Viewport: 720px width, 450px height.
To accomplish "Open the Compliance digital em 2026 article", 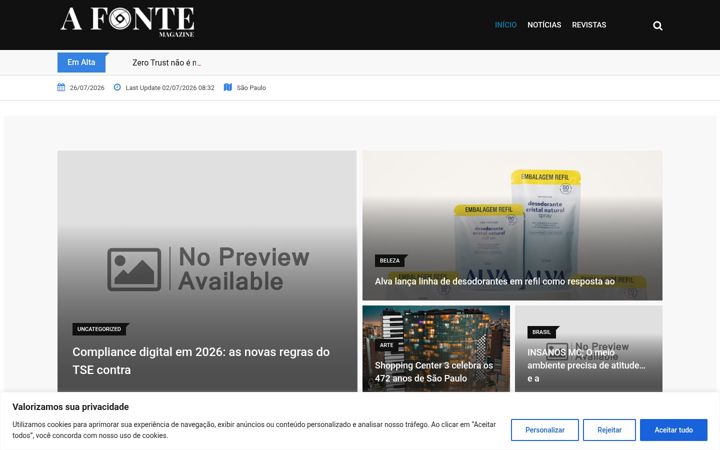I will pyautogui.click(x=201, y=361).
